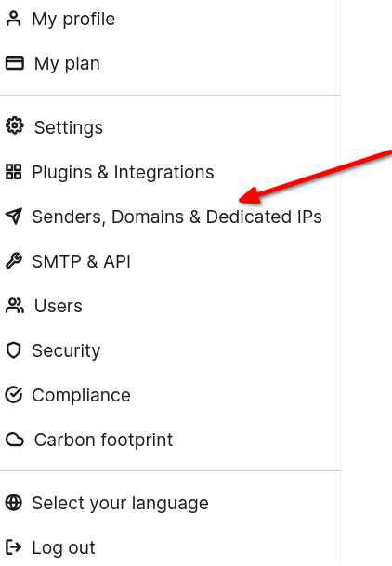Click the Users group icon
Screen dimensions: 392x566
[x=15, y=306]
